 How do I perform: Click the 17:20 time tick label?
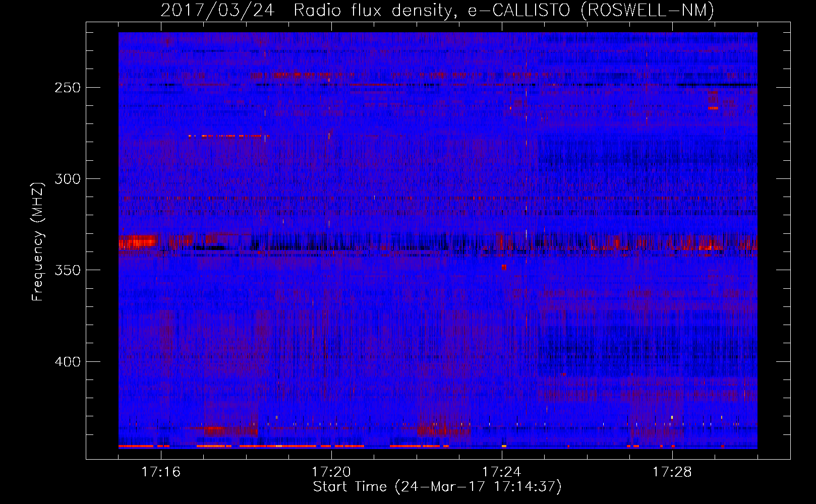331,472
